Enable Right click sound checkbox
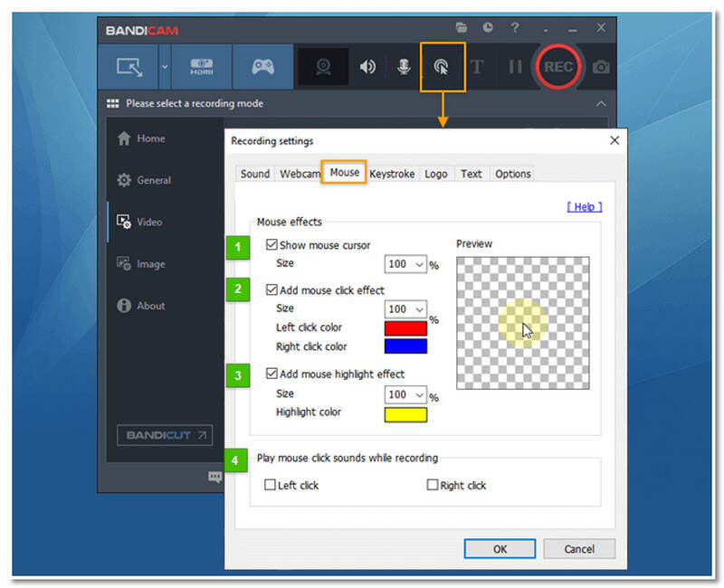This screenshot has height=588, width=724. tap(433, 485)
